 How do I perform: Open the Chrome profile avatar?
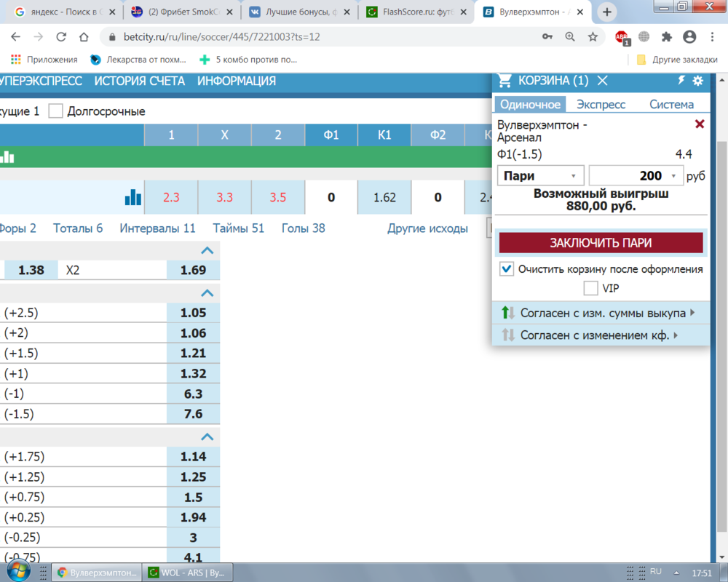pyautogui.click(x=689, y=36)
